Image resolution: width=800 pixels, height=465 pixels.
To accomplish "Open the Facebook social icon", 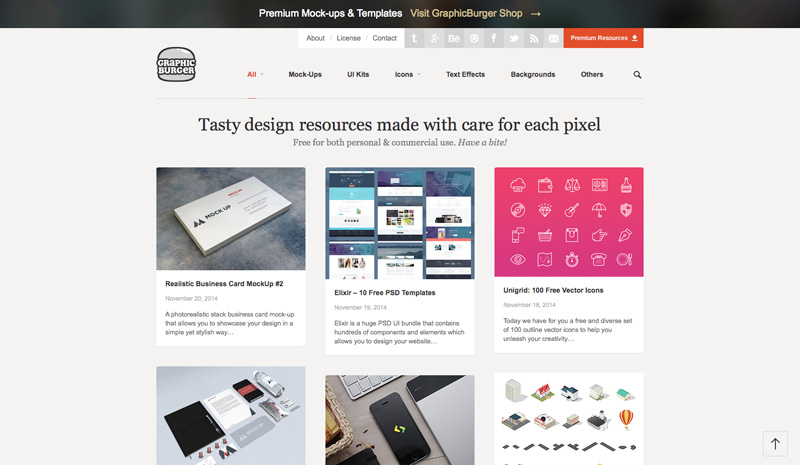I will tap(494, 38).
